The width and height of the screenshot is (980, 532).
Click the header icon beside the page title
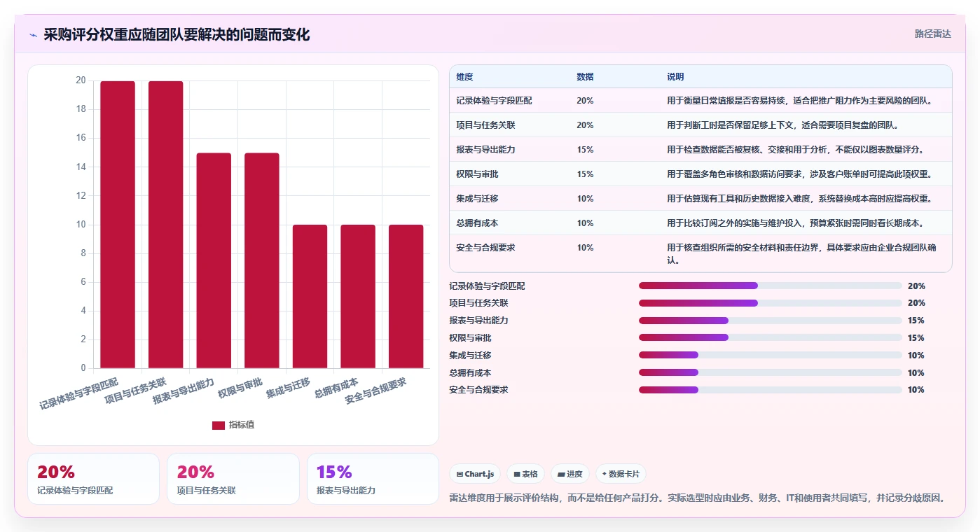point(33,35)
